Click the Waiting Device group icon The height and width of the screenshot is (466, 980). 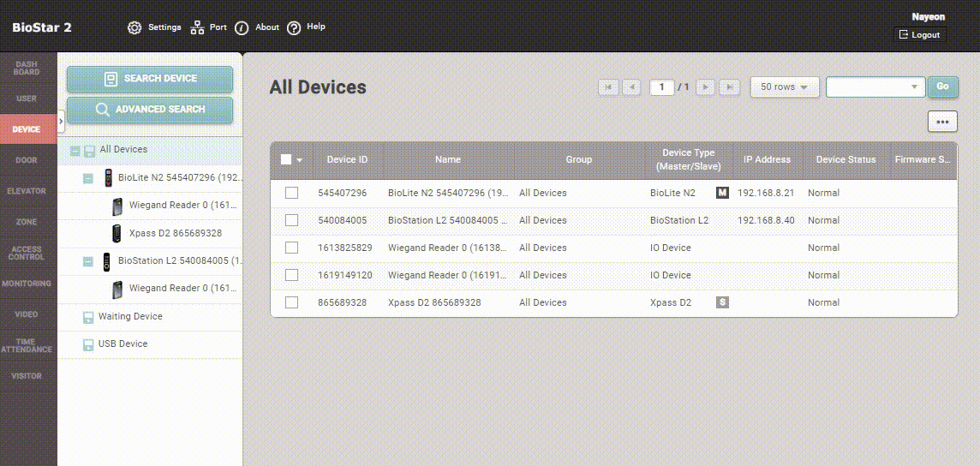tap(88, 317)
